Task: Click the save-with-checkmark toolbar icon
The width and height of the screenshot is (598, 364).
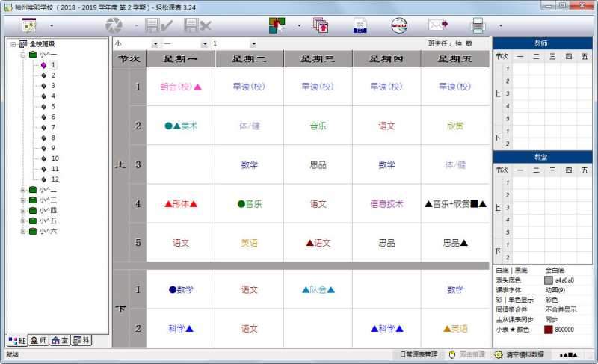Action: tap(159, 25)
